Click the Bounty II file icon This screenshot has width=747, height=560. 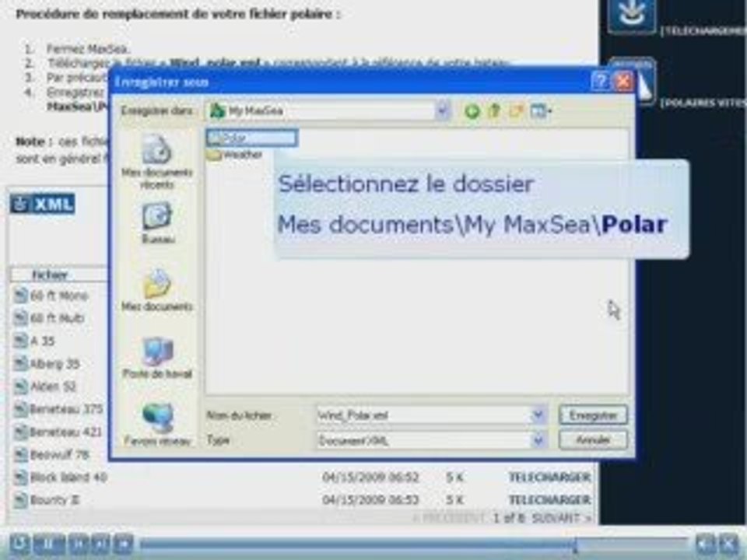click(21, 500)
